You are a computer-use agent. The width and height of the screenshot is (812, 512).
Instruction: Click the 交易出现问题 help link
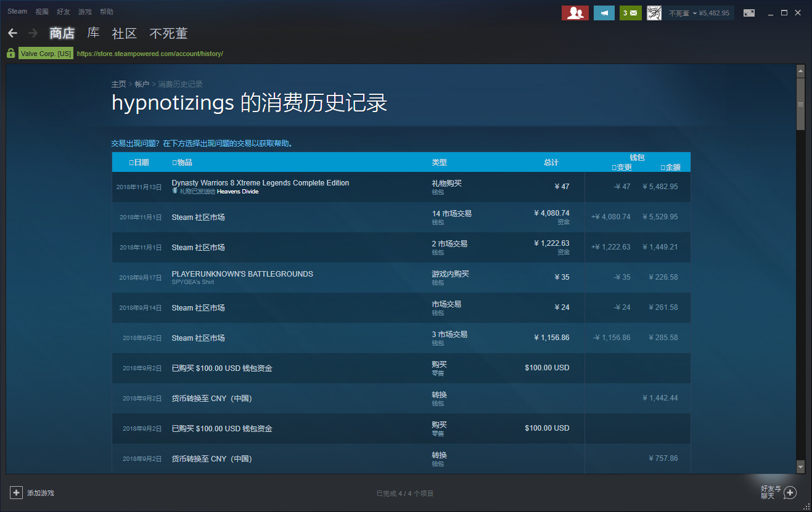click(202, 144)
